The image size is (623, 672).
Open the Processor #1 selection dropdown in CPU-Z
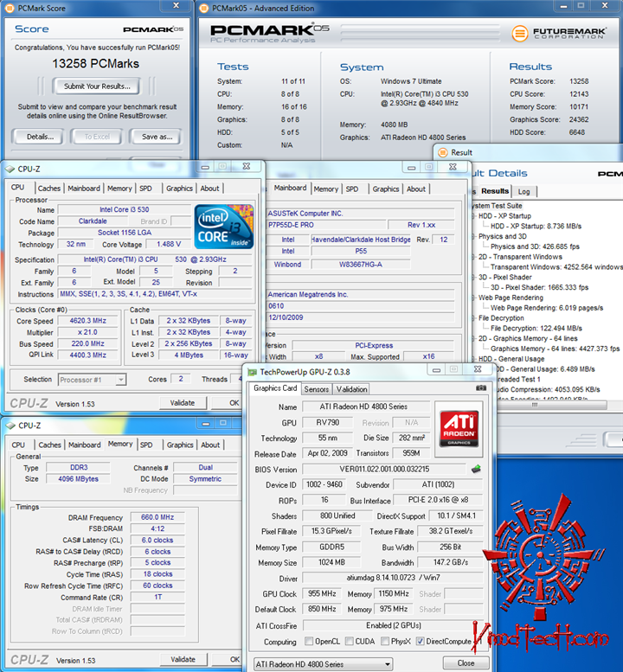point(93,380)
